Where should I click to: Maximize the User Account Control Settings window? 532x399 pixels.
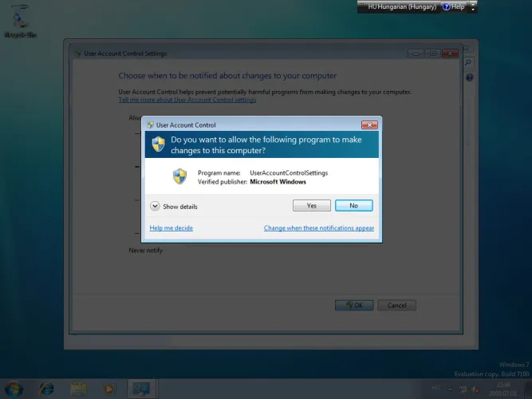point(432,53)
